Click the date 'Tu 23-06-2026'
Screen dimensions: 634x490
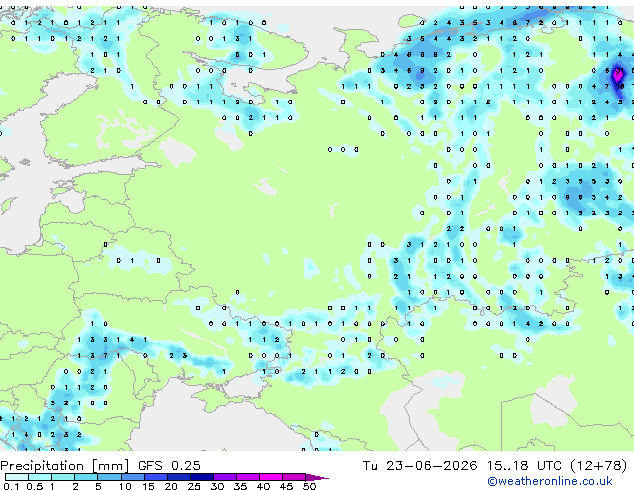tap(420, 466)
